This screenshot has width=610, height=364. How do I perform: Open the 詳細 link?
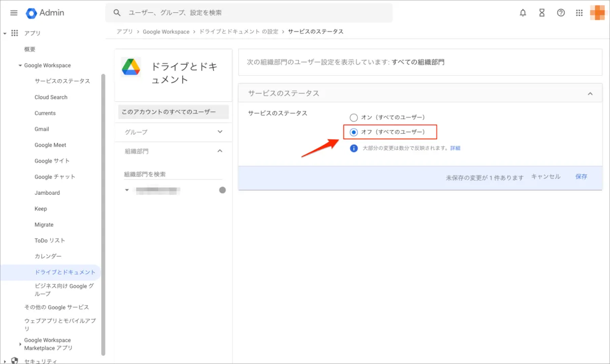point(455,148)
